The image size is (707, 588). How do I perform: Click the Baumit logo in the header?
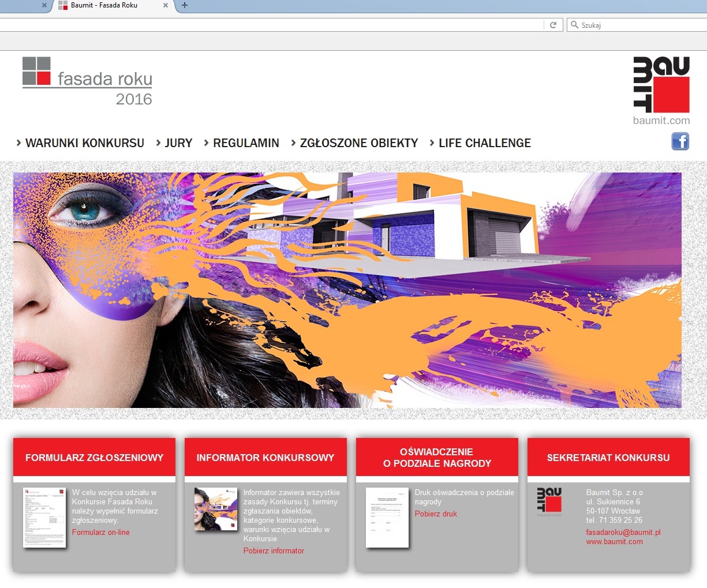click(x=661, y=85)
